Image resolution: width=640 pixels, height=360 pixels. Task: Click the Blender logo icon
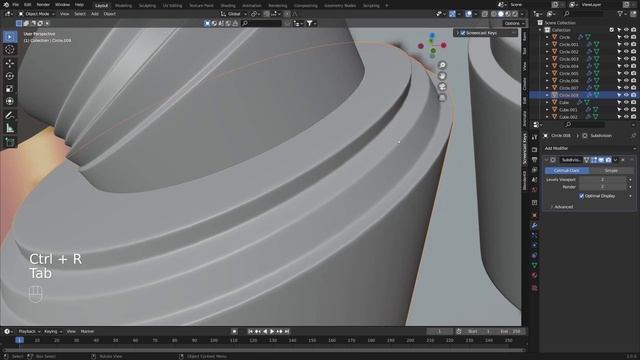coord(6,5)
